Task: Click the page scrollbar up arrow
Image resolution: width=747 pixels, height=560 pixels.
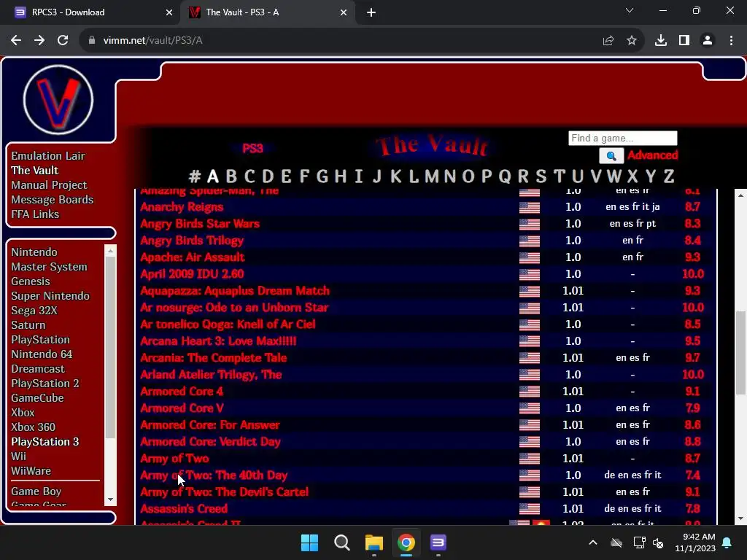Action: [741, 195]
